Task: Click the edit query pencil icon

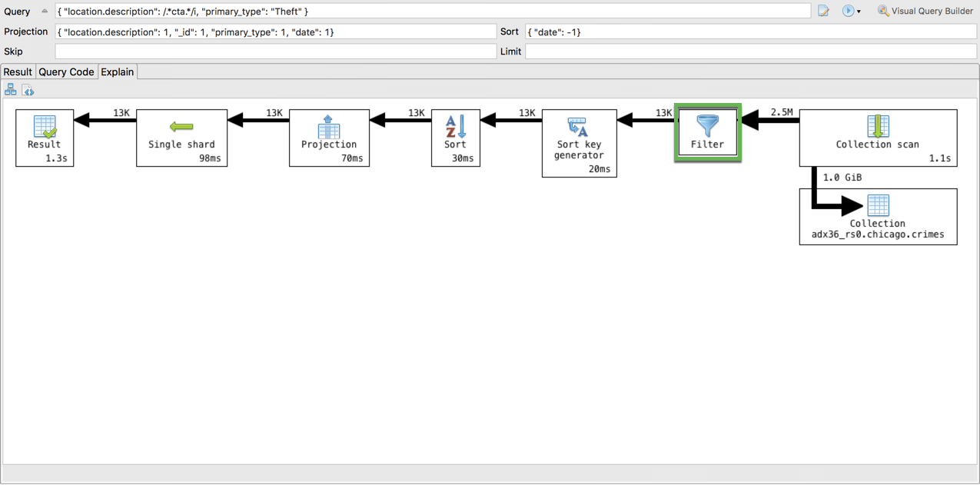Action: tap(822, 11)
